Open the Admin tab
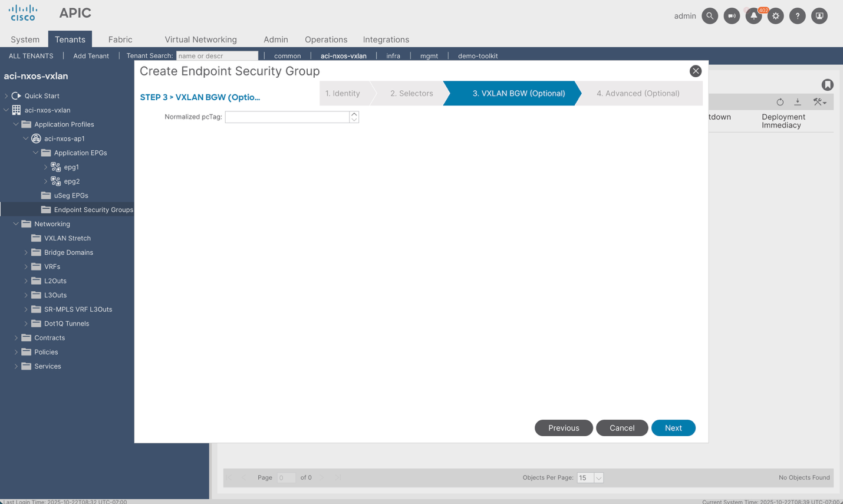Image resolution: width=843 pixels, height=504 pixels. 275,39
